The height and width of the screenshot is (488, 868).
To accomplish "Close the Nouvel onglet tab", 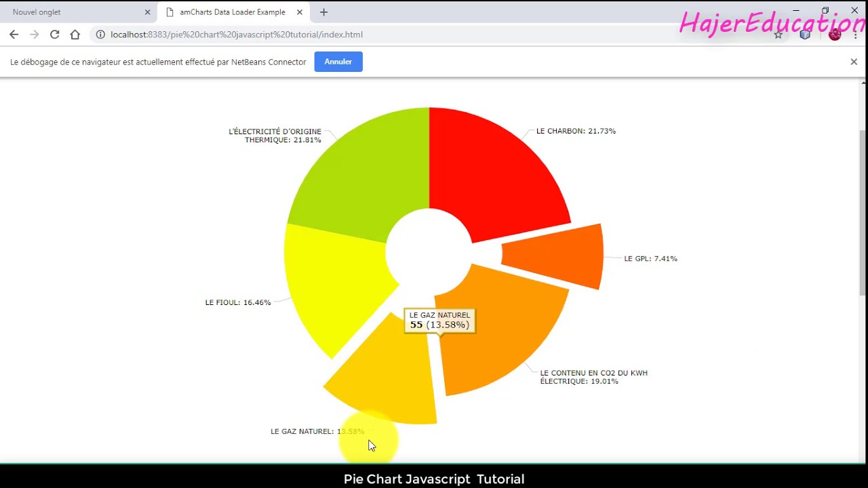I will click(x=147, y=12).
